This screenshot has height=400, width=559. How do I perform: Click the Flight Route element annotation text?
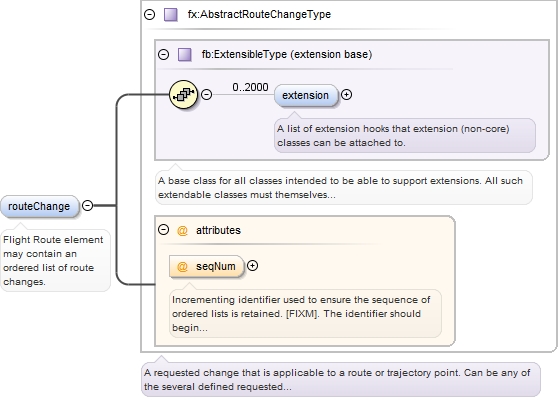[53, 261]
